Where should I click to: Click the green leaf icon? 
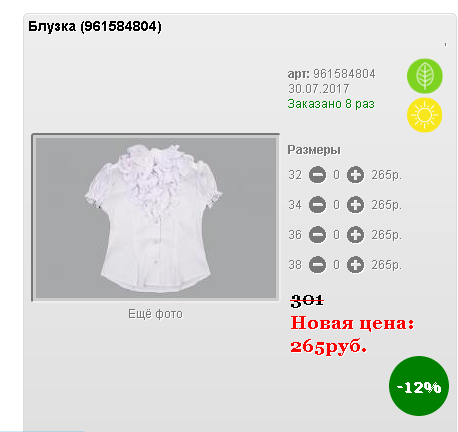click(424, 76)
